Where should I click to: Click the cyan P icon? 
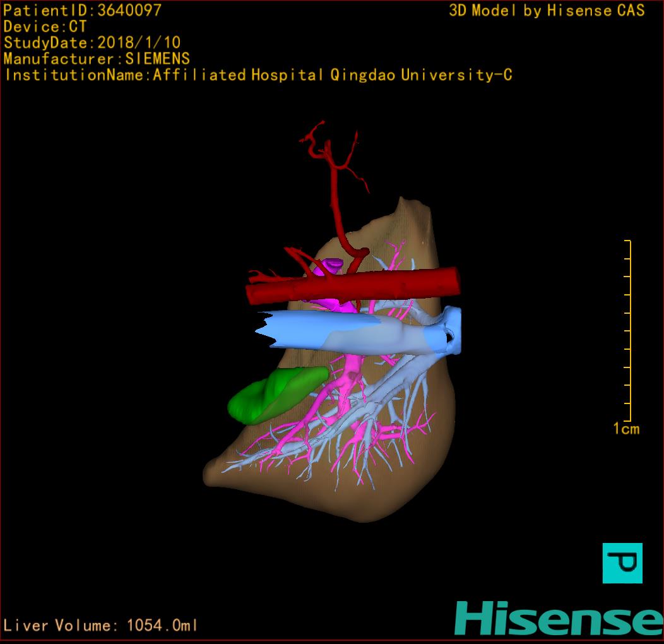tap(622, 563)
